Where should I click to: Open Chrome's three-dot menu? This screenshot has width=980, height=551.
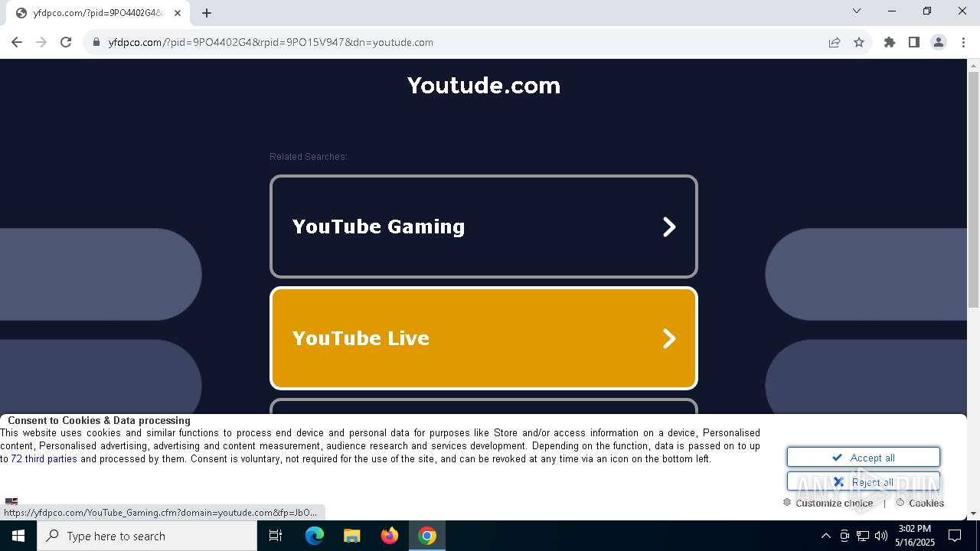[962, 42]
